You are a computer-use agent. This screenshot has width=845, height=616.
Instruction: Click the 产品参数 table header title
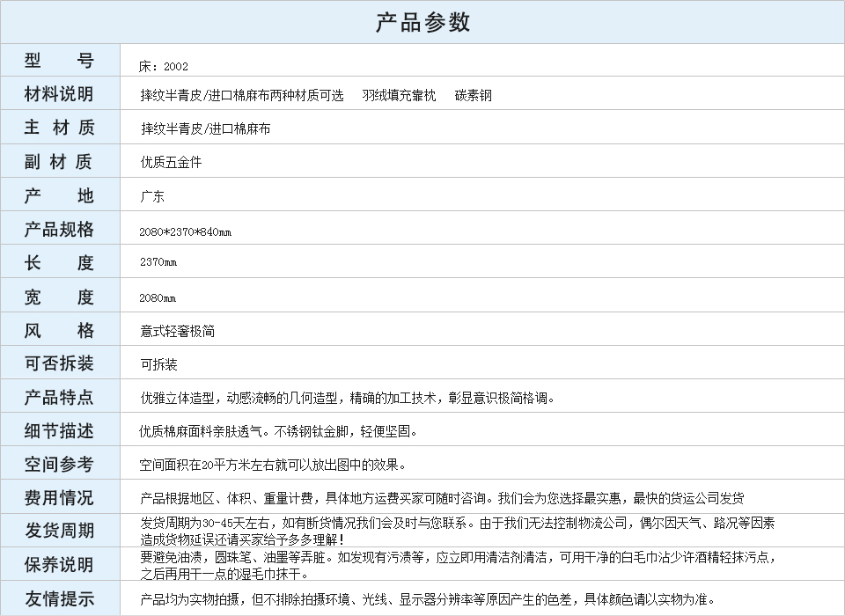[422, 22]
